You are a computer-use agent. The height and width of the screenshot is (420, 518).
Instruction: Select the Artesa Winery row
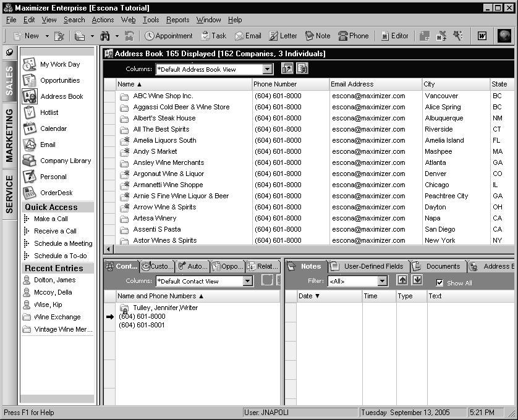tap(308, 218)
